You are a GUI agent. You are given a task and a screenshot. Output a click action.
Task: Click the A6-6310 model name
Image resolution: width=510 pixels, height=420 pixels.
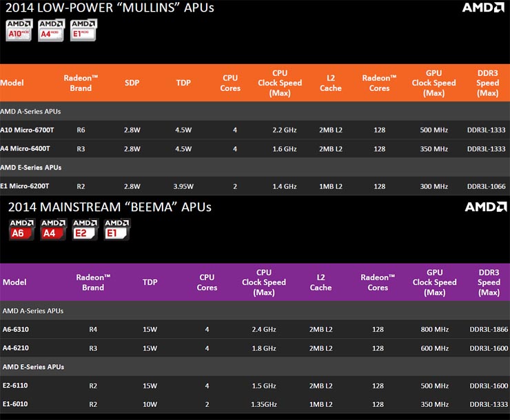16,329
